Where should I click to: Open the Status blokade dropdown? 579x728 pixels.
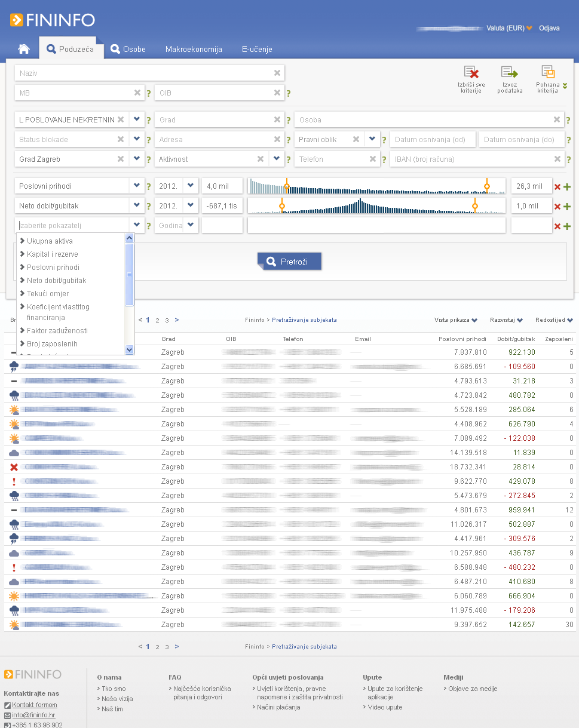point(137,139)
